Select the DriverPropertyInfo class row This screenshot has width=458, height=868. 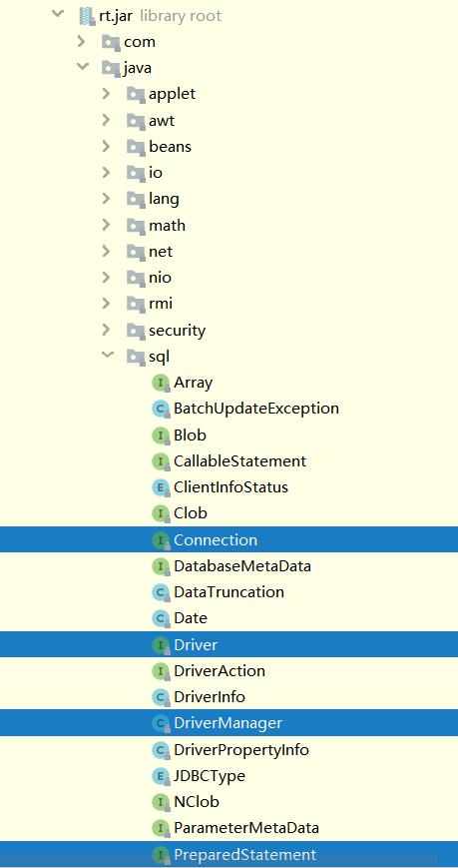(x=229, y=749)
